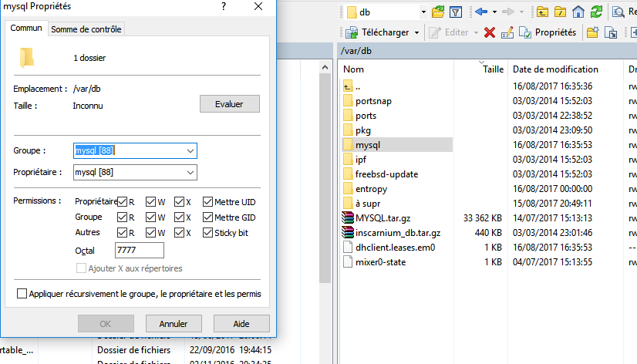Click the rename pencil icon
637x364 pixels.
point(507,32)
